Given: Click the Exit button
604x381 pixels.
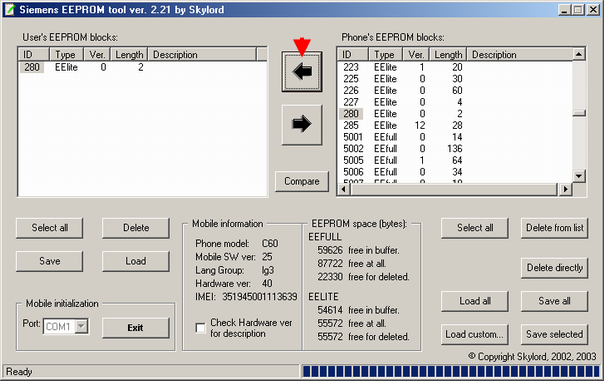Looking at the screenshot, I should point(136,328).
